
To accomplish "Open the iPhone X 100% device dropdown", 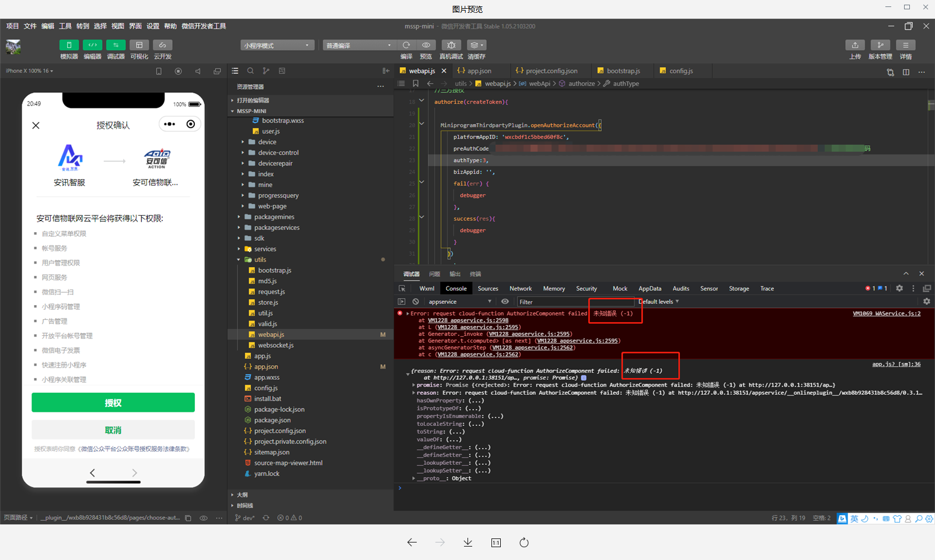I will (30, 71).
